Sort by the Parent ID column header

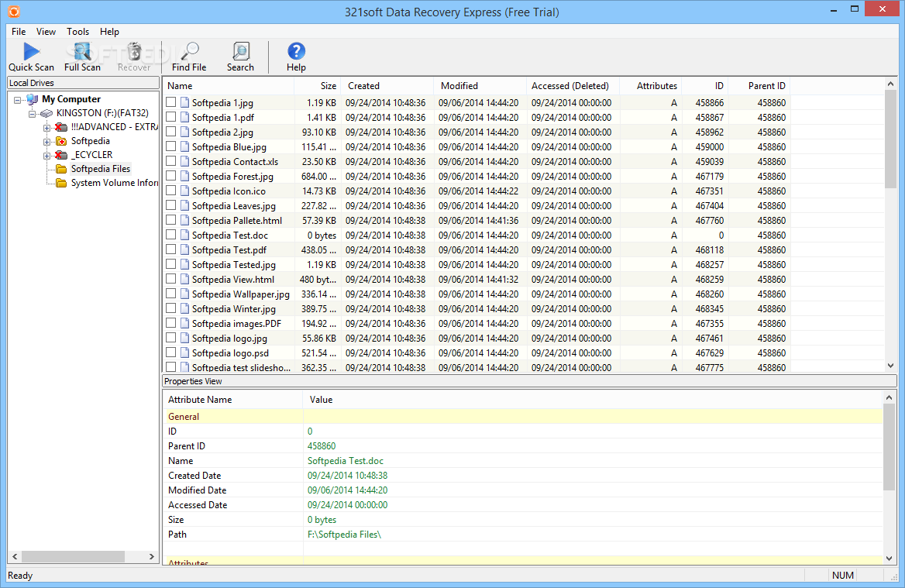(759, 86)
